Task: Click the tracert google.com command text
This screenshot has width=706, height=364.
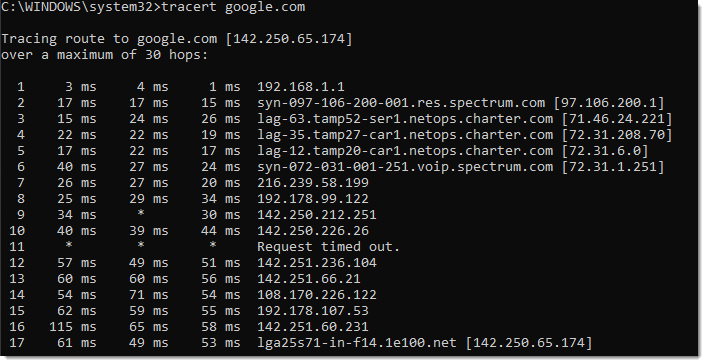Action: click(x=233, y=8)
